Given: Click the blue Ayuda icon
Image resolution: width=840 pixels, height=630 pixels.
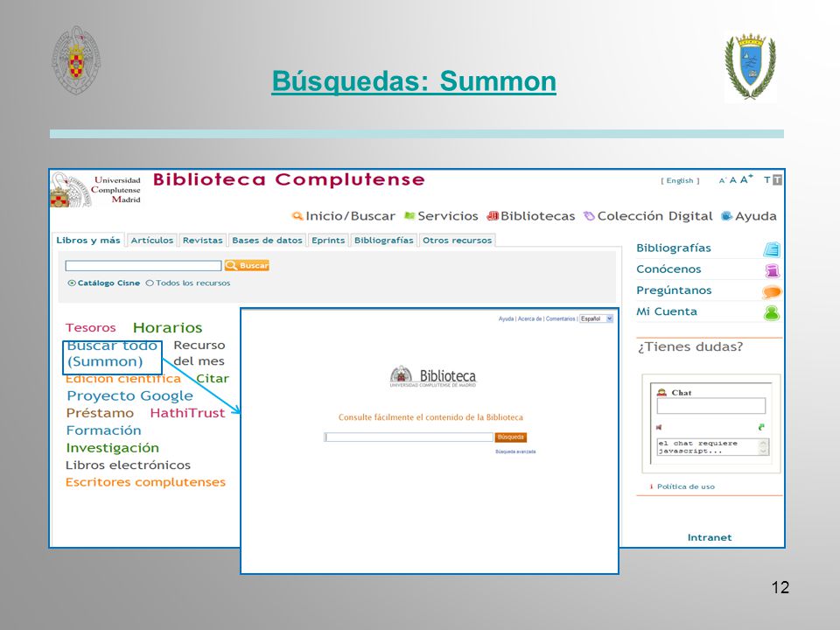Looking at the screenshot, I should click(x=727, y=216).
